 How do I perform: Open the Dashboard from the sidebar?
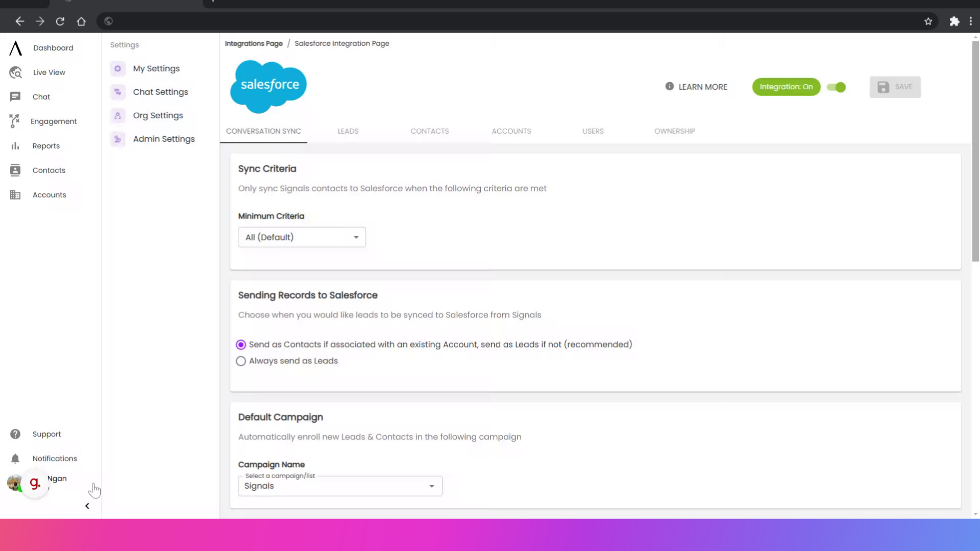pyautogui.click(x=15, y=47)
